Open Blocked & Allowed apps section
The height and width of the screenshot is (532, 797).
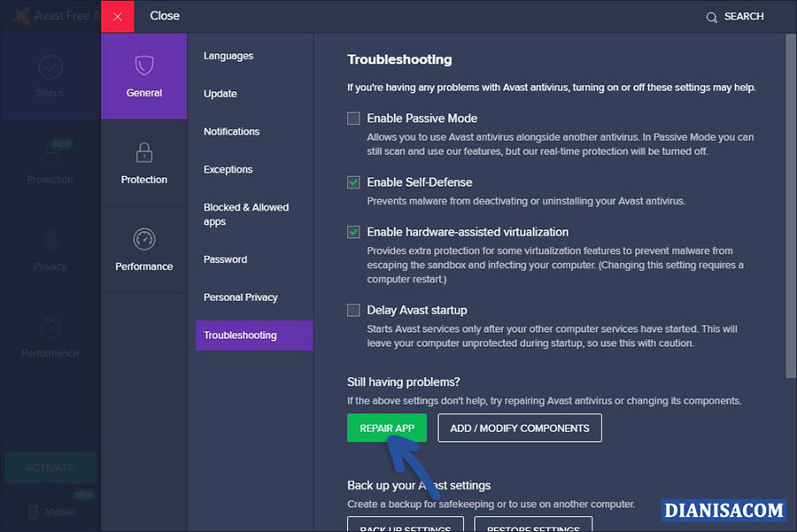245,214
